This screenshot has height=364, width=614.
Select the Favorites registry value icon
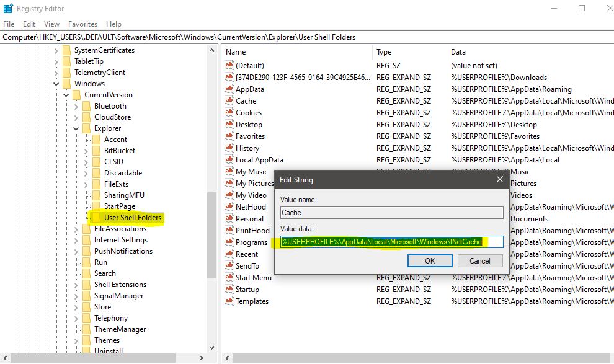229,136
